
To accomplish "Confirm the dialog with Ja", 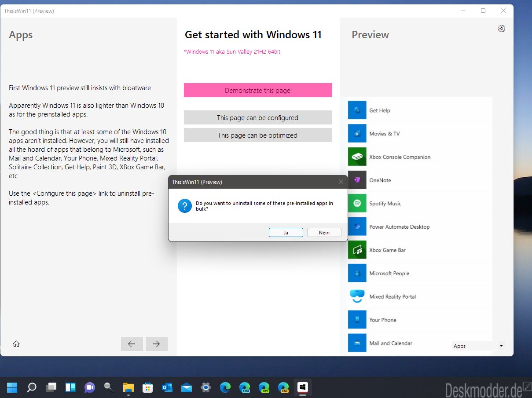I will pyautogui.click(x=286, y=233).
